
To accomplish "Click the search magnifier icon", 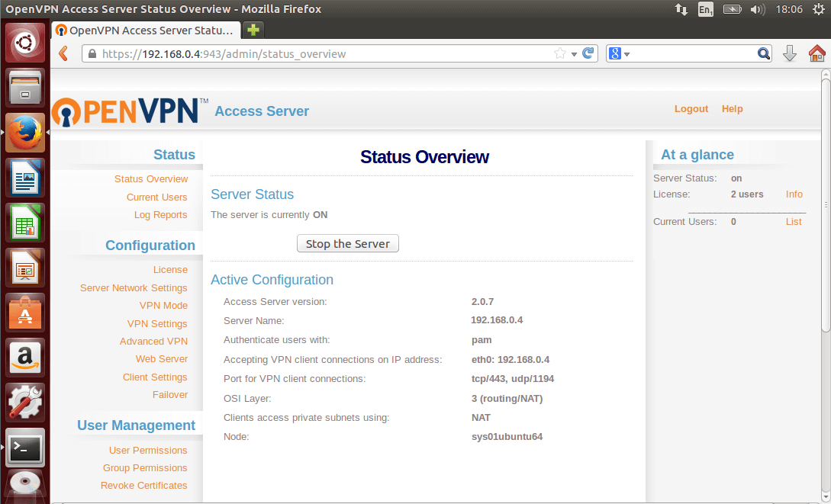I will 763,53.
